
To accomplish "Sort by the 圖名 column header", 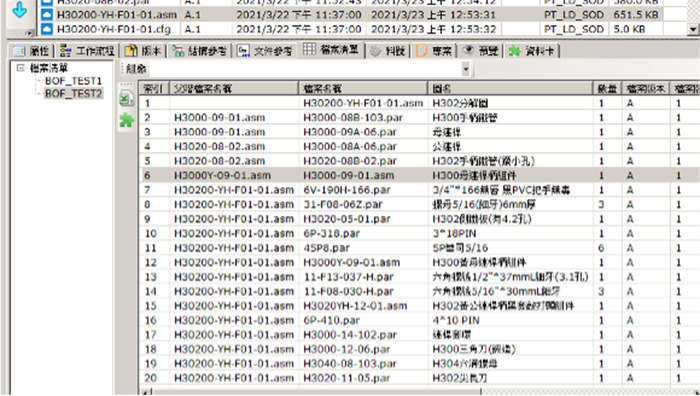I will click(x=510, y=89).
